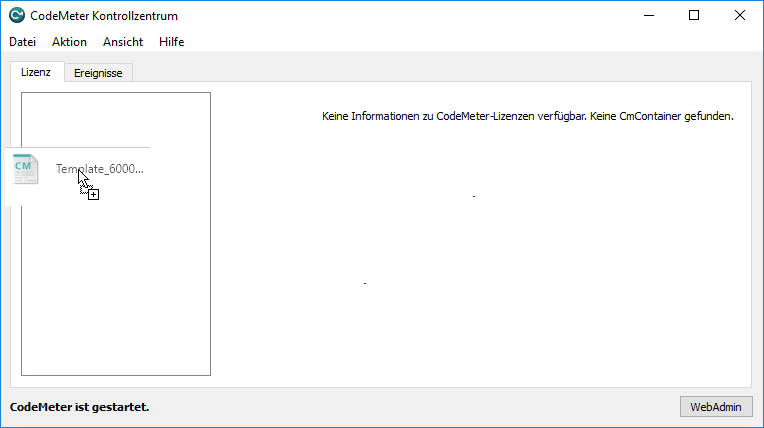Switch to the Ereignisse tab

pyautogui.click(x=98, y=73)
